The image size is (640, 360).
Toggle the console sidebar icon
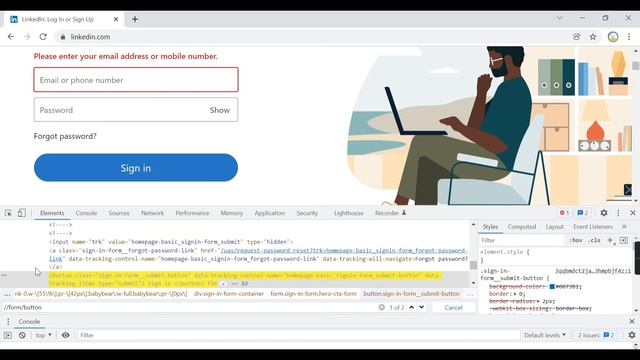coord(8,335)
